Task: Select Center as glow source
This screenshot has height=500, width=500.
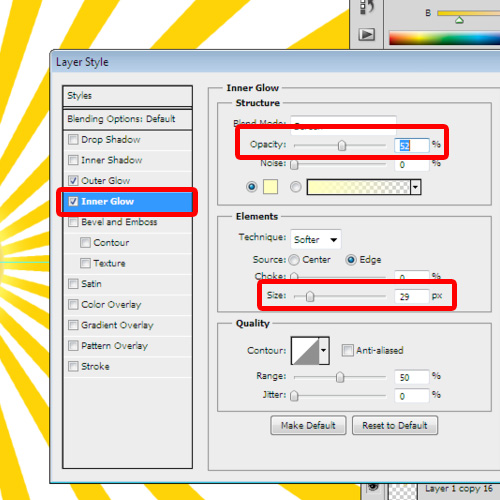Action: tap(294, 260)
